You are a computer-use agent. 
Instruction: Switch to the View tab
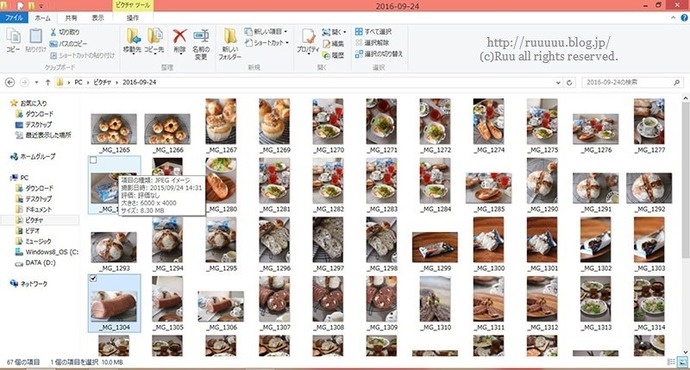[x=98, y=18]
